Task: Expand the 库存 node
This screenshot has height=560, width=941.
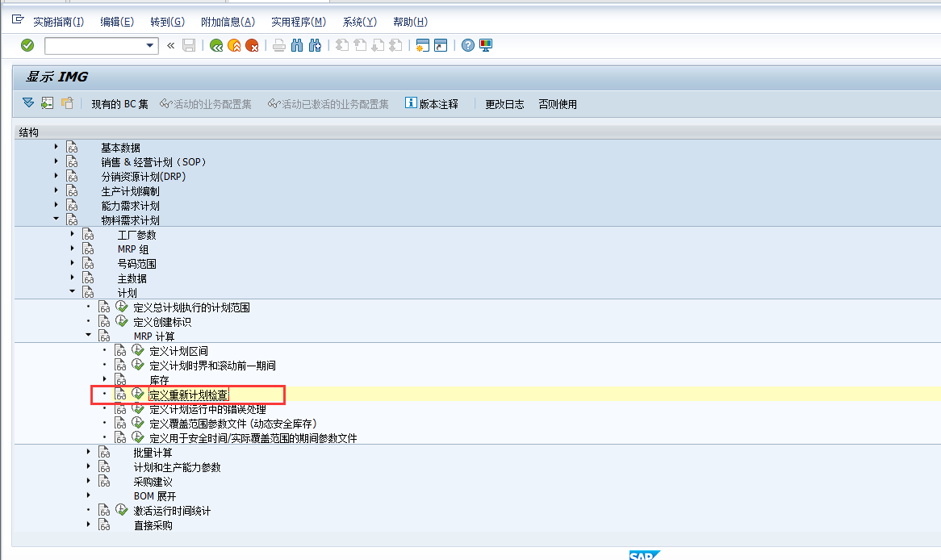Action: 104,378
